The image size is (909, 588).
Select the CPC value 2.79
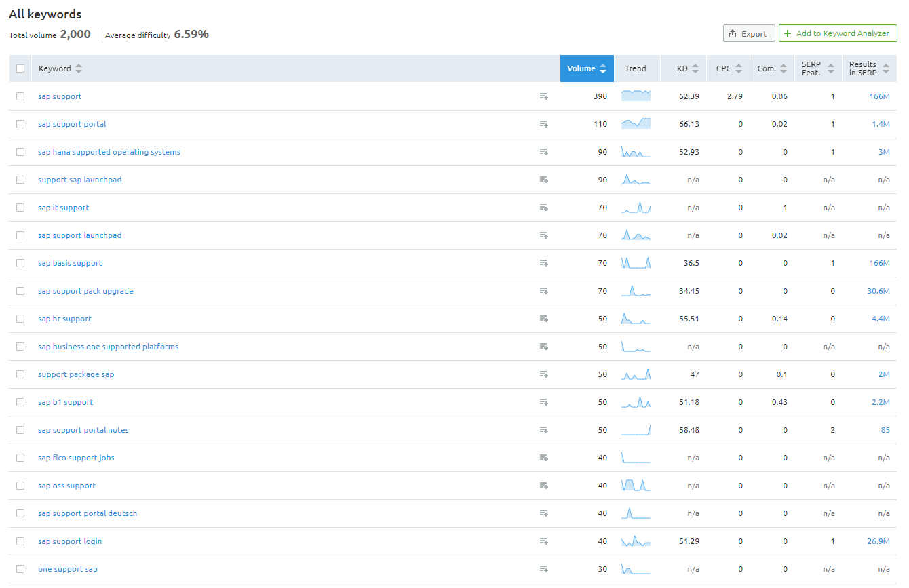[735, 96]
